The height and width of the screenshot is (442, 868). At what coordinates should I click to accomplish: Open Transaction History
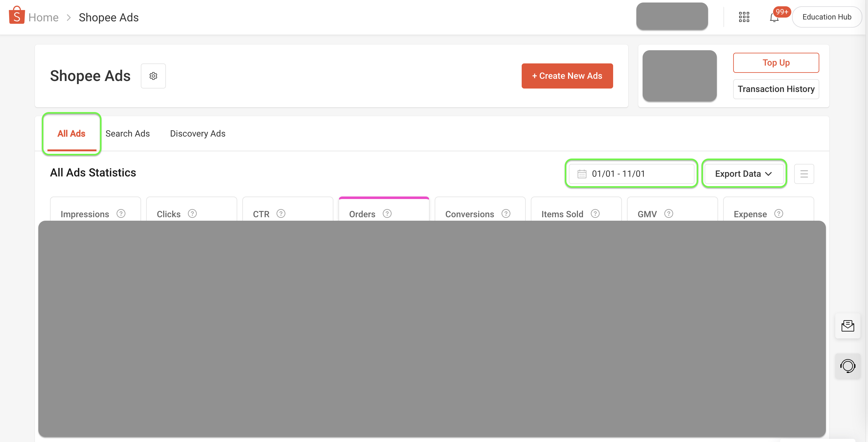(776, 89)
